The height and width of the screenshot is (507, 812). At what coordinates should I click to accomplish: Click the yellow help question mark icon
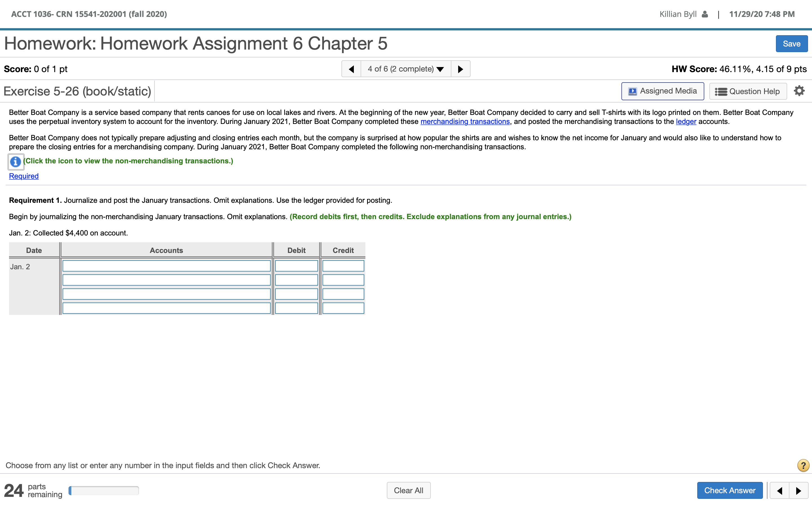coord(803,465)
